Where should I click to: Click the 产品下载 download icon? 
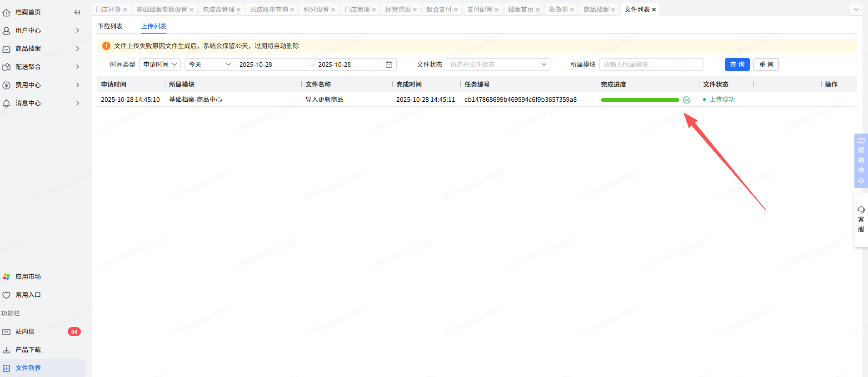[x=6, y=350]
